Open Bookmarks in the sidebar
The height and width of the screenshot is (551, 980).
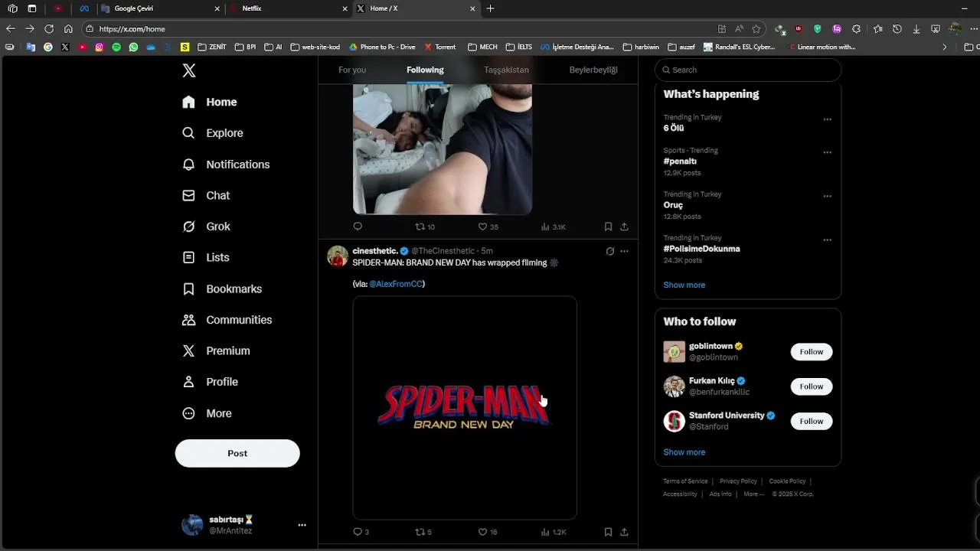[x=222, y=289]
